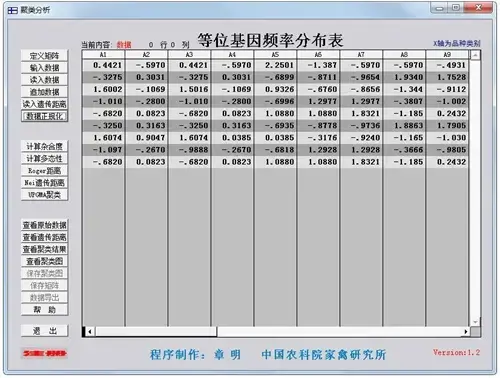Viewport: 500px width, 378px height.
Task: Click the horizontal scrollbar right arrow
Action: (x=466, y=332)
